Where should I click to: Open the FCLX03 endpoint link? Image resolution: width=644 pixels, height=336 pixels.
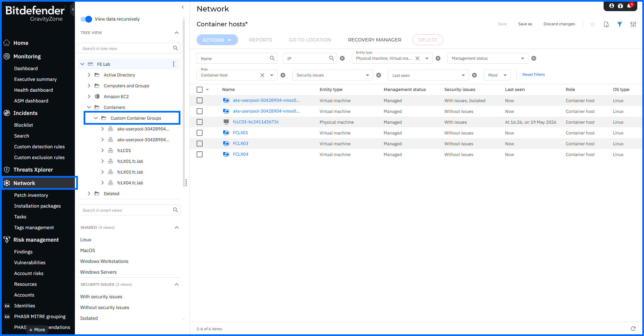(240, 144)
